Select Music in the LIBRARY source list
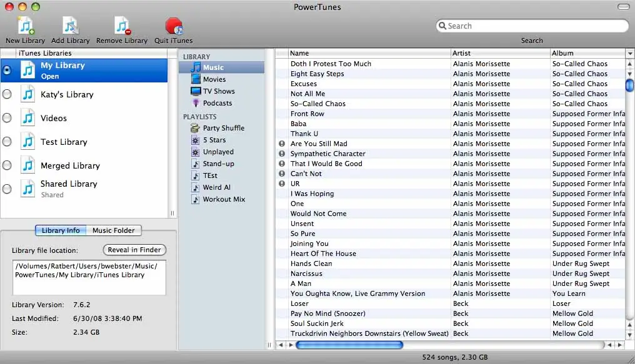 pos(221,67)
